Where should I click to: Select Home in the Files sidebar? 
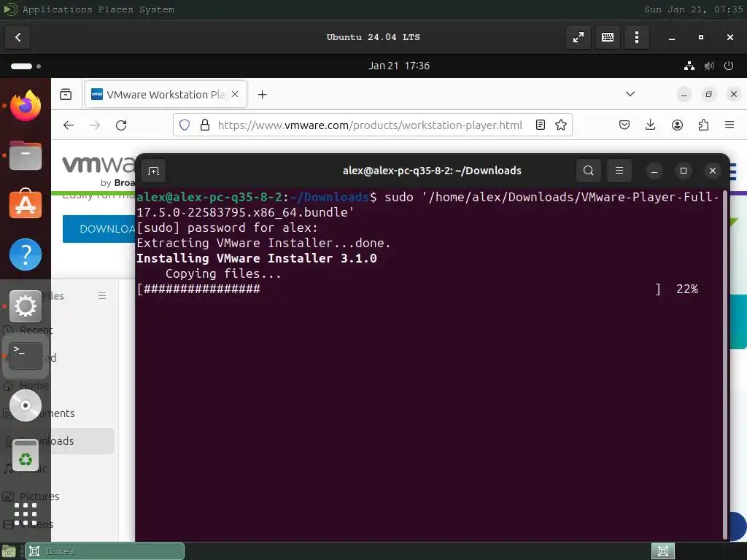(34, 385)
